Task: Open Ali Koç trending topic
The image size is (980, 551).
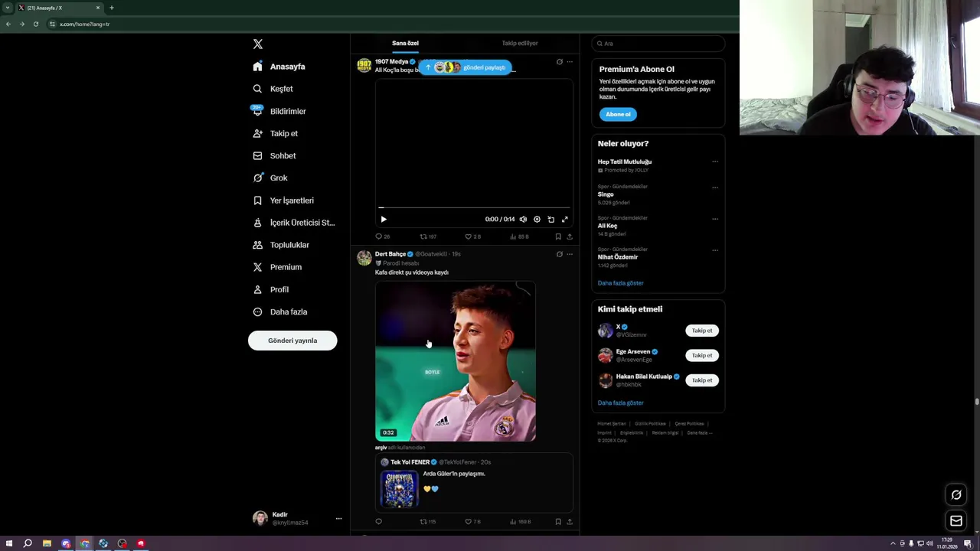Action: point(607,226)
